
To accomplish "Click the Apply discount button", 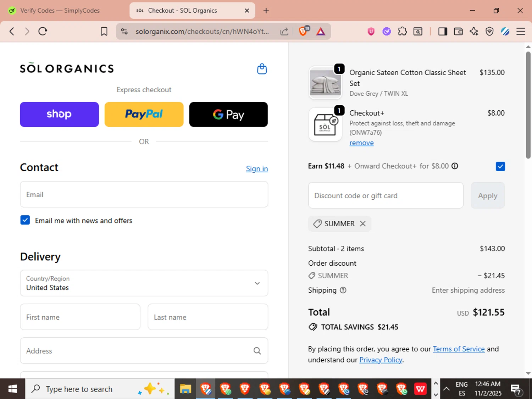I will [x=488, y=195].
